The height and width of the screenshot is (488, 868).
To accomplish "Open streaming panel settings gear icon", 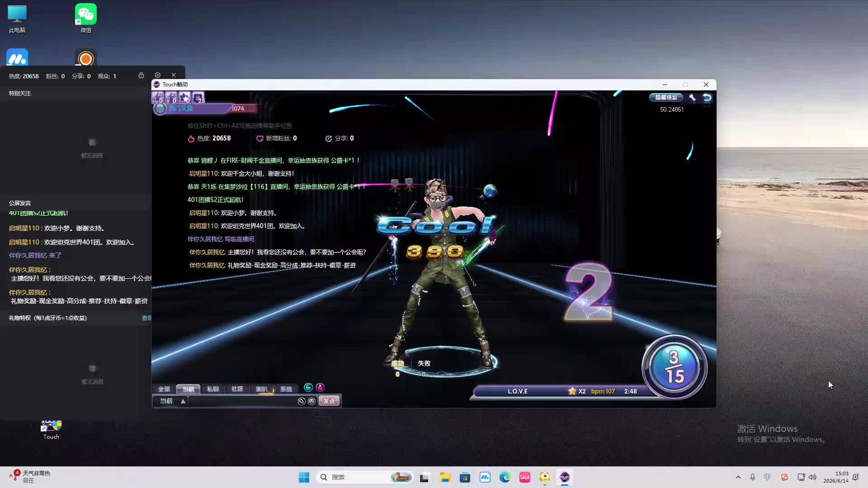I will click(157, 75).
